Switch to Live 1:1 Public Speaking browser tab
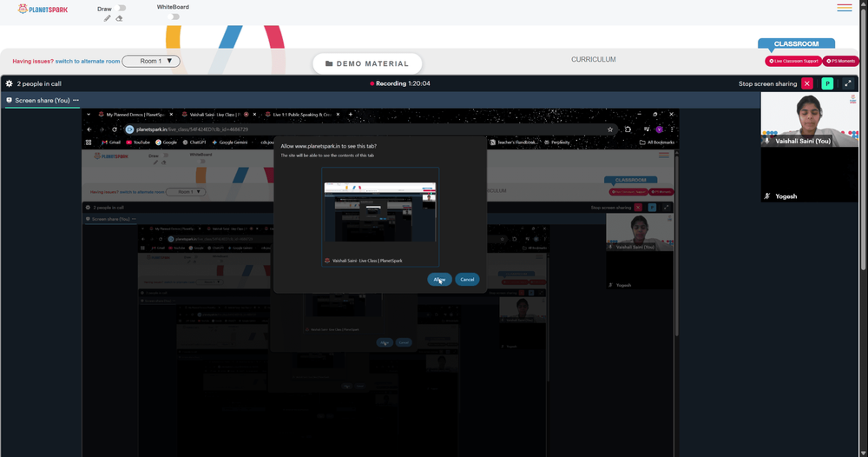The width and height of the screenshot is (868, 457). coord(302,115)
